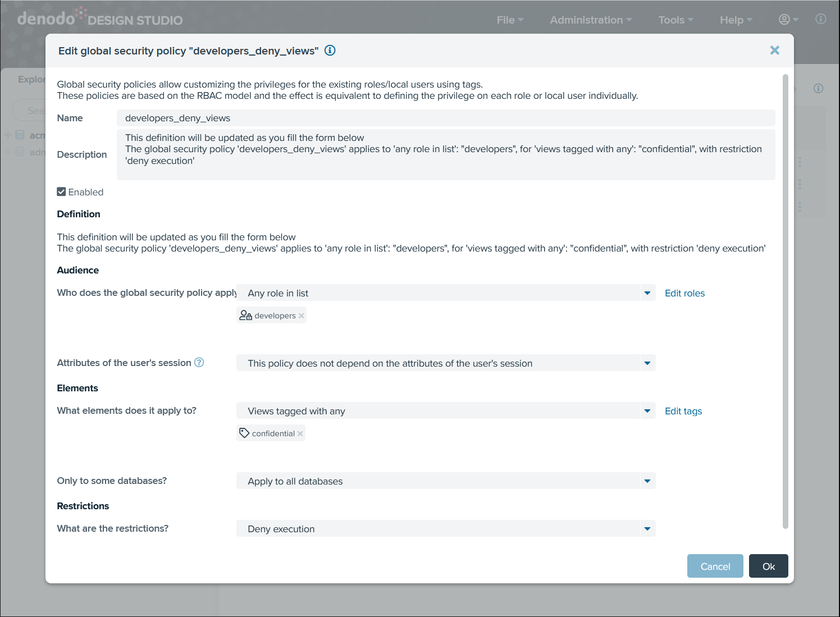This screenshot has width=840, height=617.
Task: Open the 'Apply to all databases' dropdown
Action: 446,481
